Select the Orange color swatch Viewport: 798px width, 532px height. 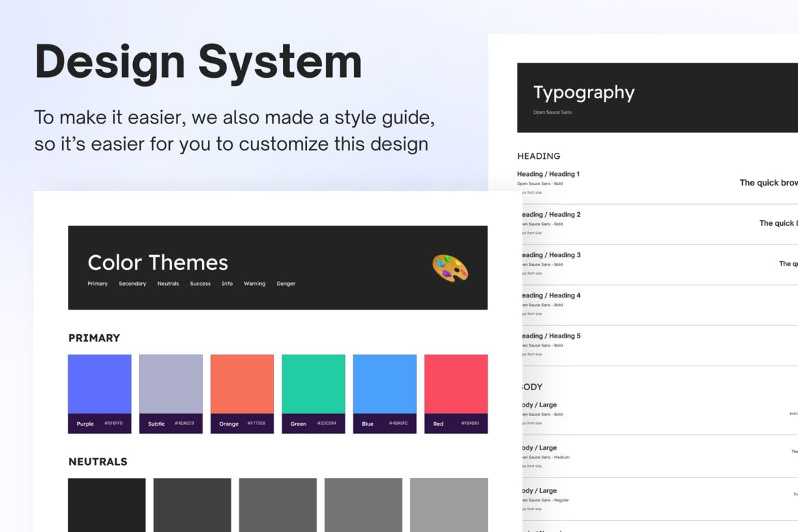[x=242, y=384]
